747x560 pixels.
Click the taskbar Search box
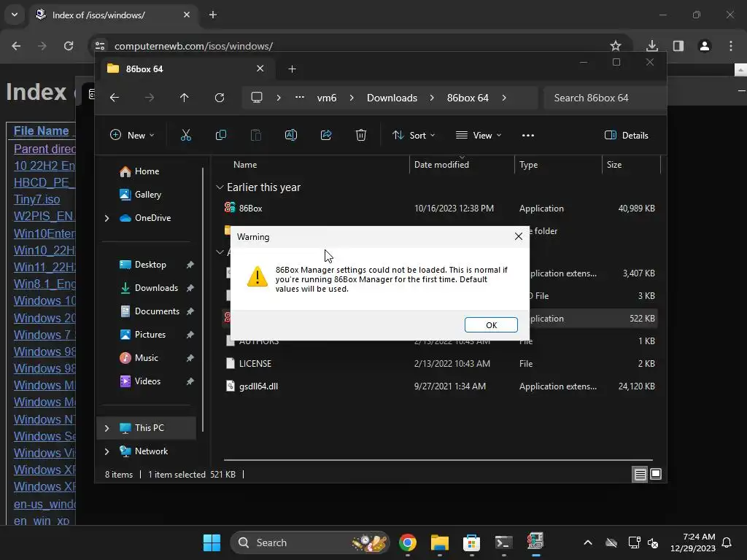coord(309,542)
